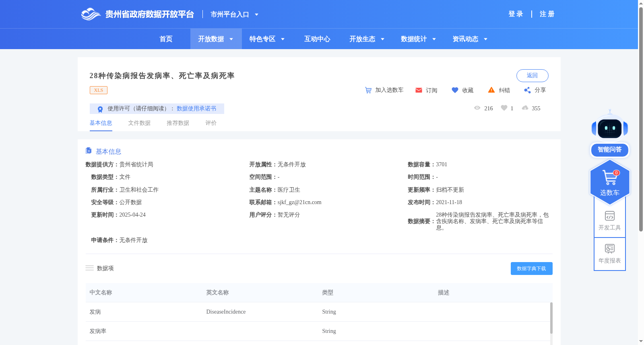Screen dimensions: 644x345
Task: Click the XLS format tag
Action: pos(99,90)
